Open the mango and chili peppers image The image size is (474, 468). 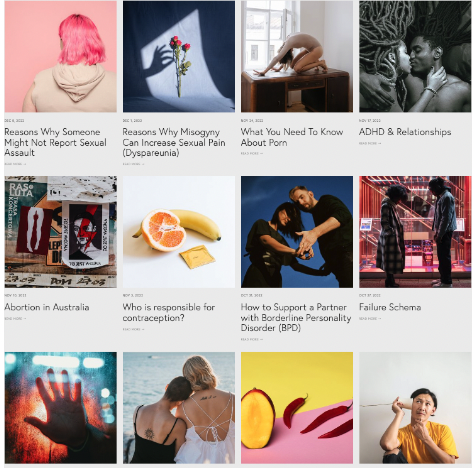coord(297,408)
